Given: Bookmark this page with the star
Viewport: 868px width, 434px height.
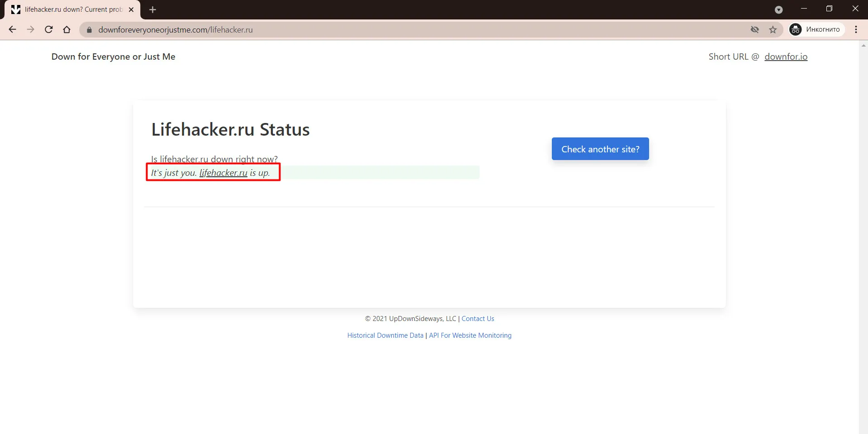Looking at the screenshot, I should pos(773,29).
